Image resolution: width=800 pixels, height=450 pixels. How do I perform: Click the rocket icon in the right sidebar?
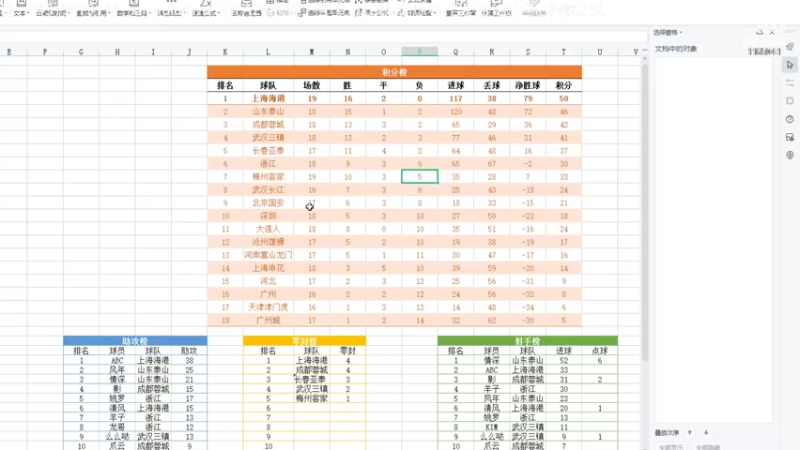click(x=790, y=47)
